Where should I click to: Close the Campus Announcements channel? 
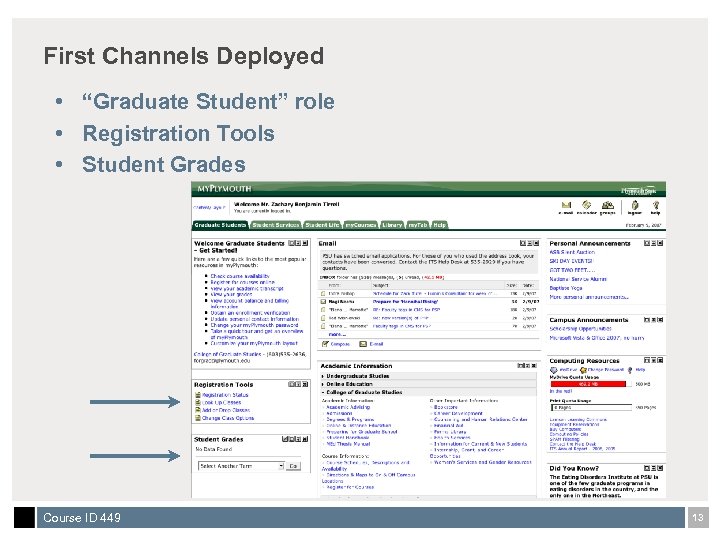(660, 320)
